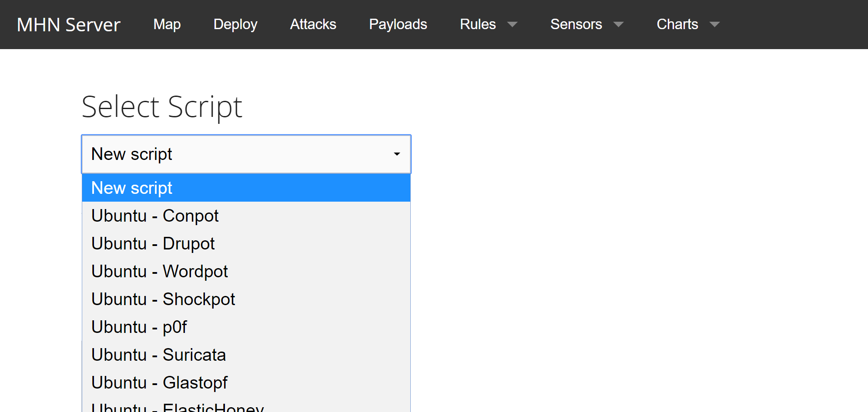Viewport: 868px width, 412px height.
Task: Expand the Sensors dropdown menu
Action: point(576,24)
